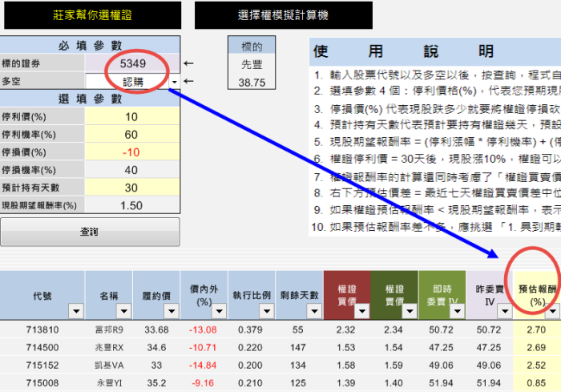This screenshot has width=561, height=392.
Task: Open the 權證賣價 column filter dropdown
Action: 410,311
